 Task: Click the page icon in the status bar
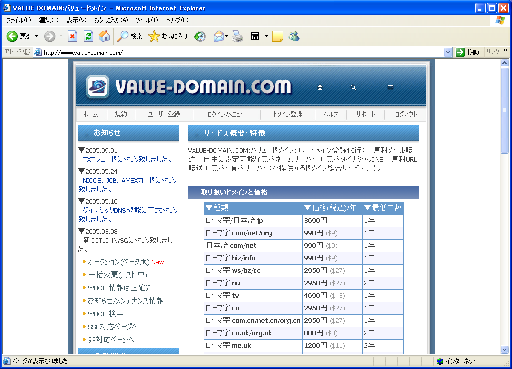(x=7, y=361)
